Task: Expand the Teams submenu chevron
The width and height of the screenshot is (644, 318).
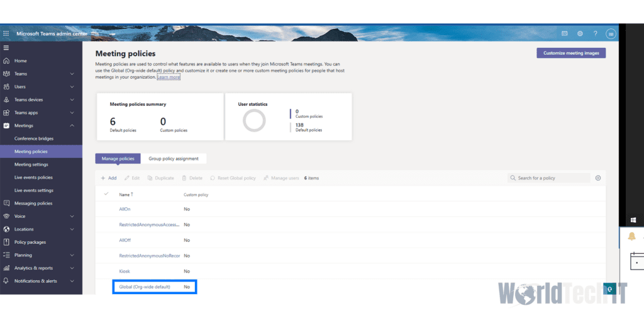Action: 72,74
